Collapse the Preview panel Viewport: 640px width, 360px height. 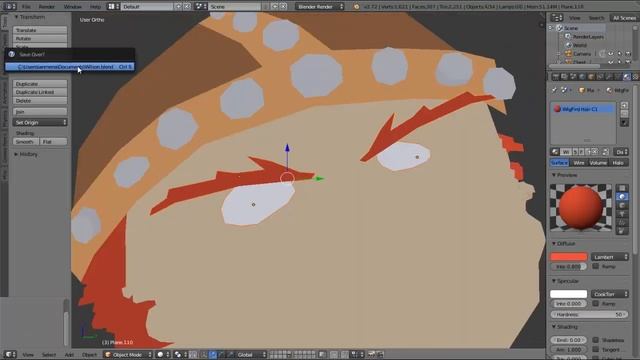564,175
